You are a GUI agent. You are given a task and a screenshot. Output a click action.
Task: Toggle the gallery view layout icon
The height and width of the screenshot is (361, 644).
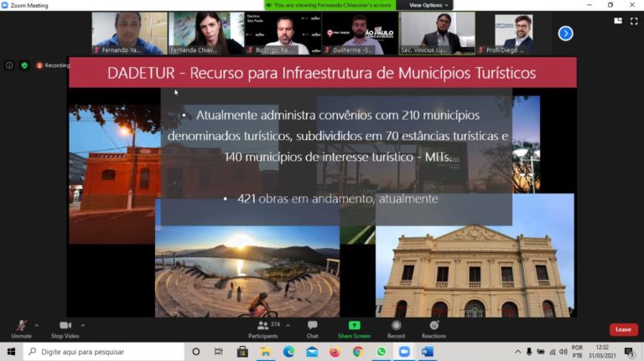(618, 20)
